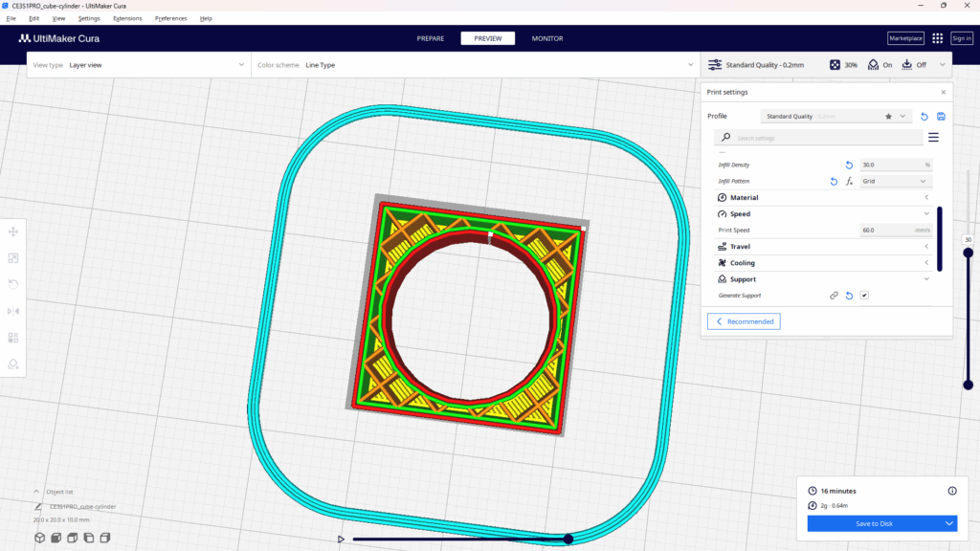Select the Mirror tool
Viewport: 980px width, 551px height.
(x=13, y=310)
